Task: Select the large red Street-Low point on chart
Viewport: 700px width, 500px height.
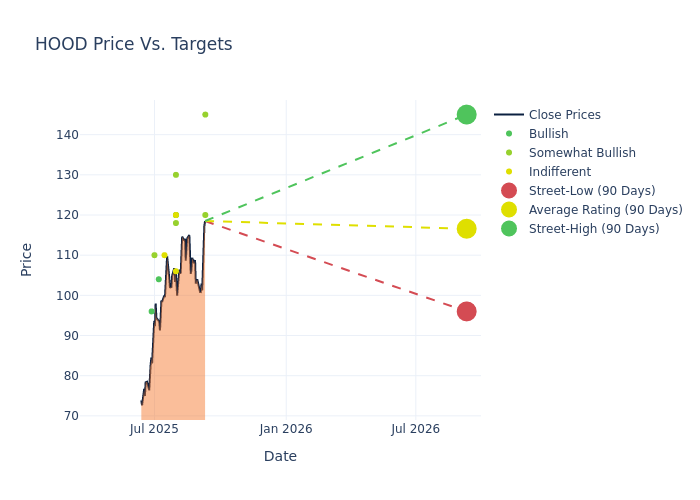Action: [466, 312]
